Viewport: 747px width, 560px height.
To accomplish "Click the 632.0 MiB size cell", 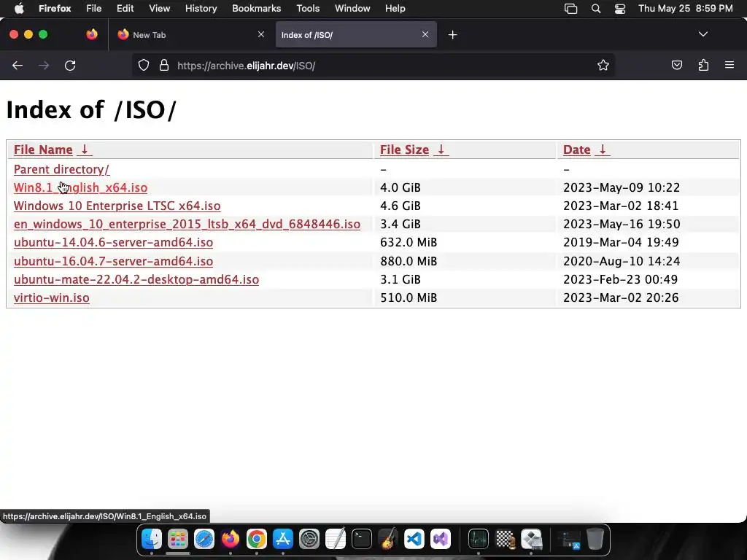I will coord(409,242).
